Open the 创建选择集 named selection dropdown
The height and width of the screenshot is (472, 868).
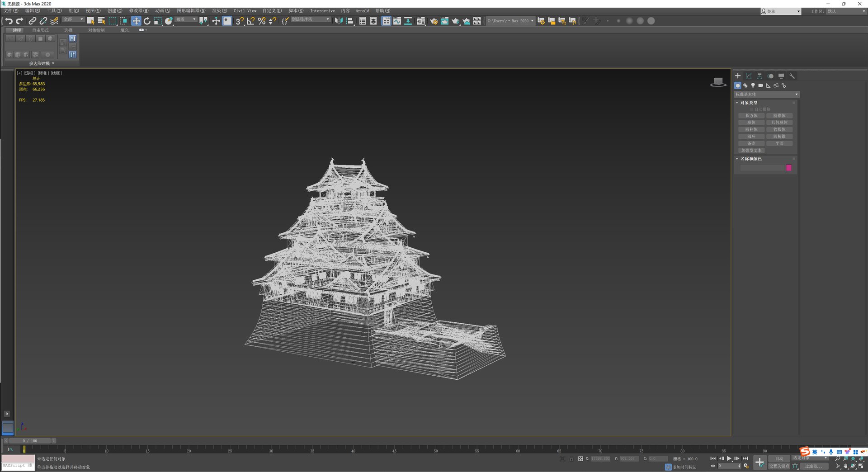point(311,19)
